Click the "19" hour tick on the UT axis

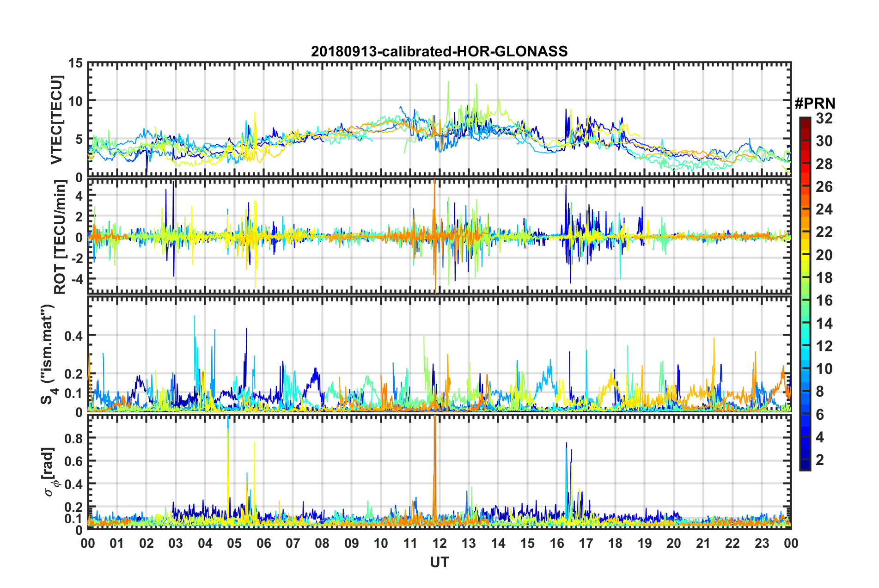click(645, 543)
